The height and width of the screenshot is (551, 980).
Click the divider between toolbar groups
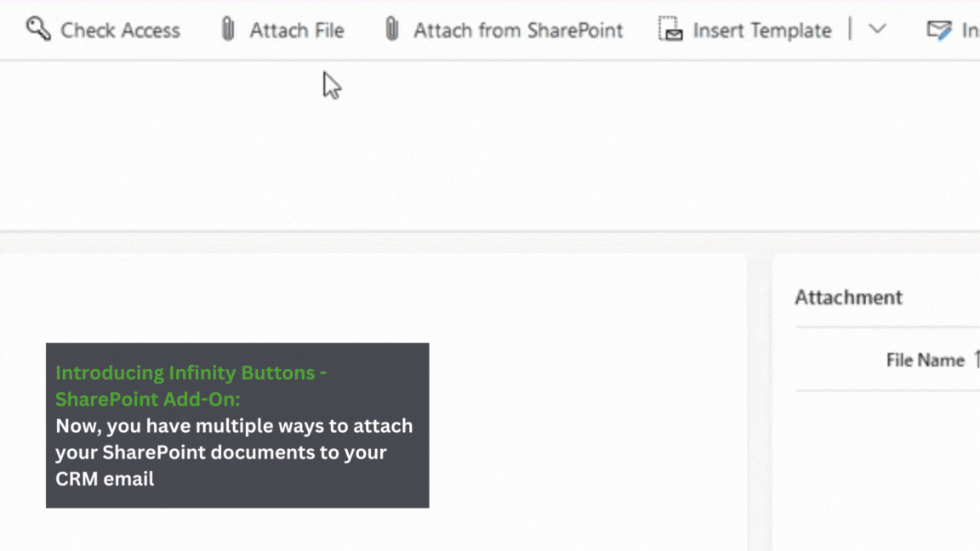(x=850, y=29)
